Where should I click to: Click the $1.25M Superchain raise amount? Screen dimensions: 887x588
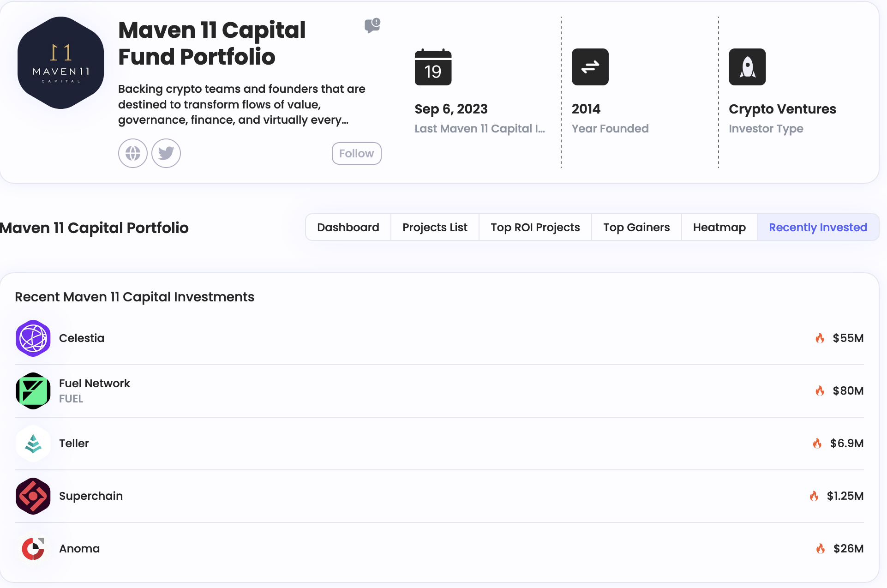pos(845,496)
